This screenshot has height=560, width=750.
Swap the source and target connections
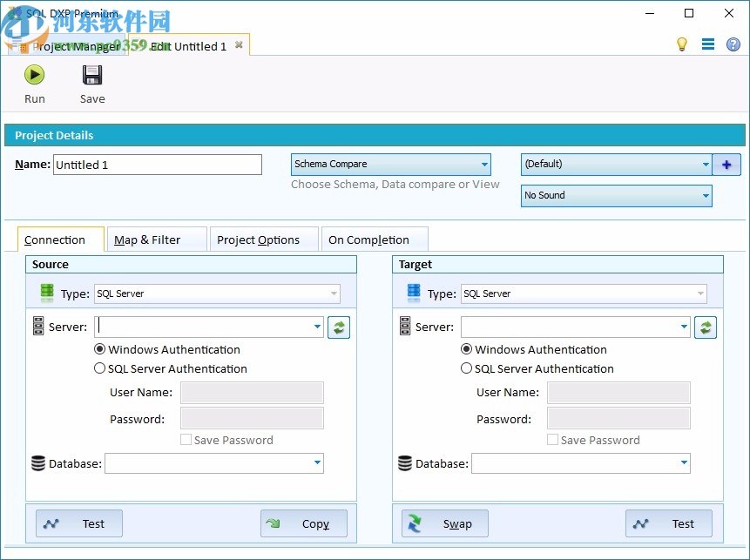pyautogui.click(x=444, y=523)
